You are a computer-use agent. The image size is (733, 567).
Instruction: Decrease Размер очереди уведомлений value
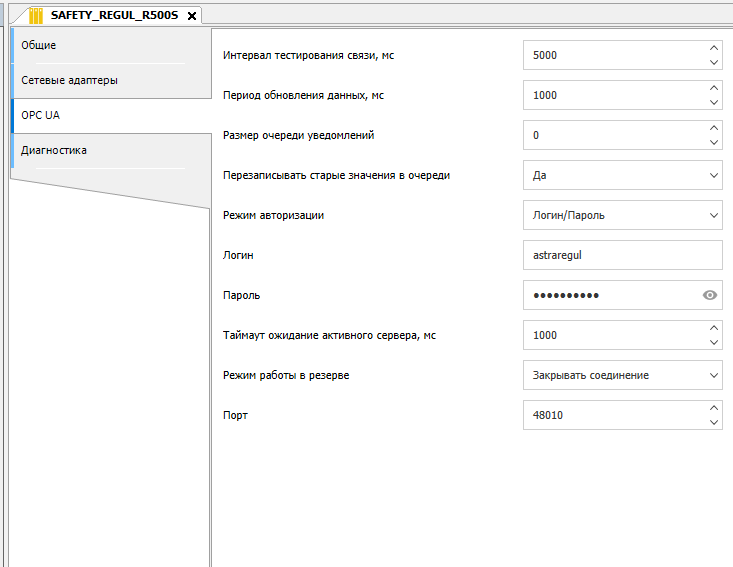point(713,142)
